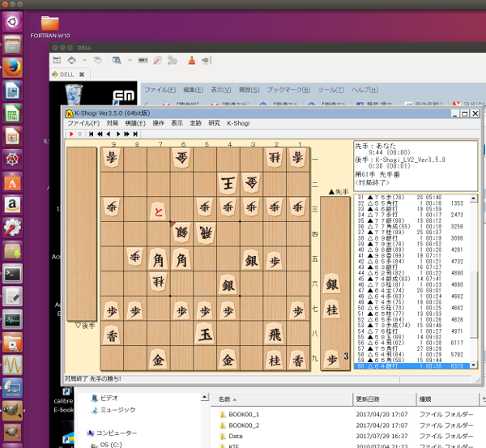Open Firefox from the Ubuntu launcher
This screenshot has height=448, width=486.
click(x=12, y=67)
